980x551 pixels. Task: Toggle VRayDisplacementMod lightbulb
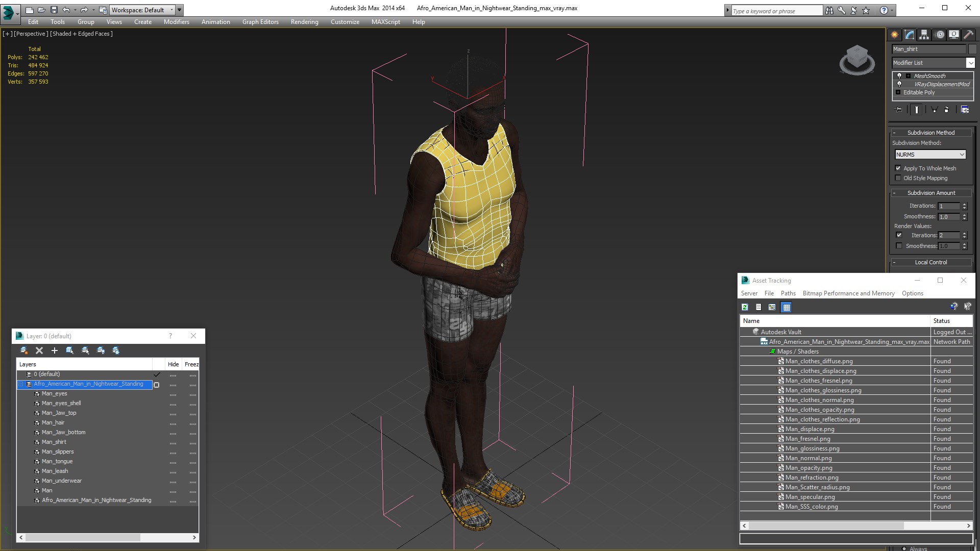pos(899,84)
